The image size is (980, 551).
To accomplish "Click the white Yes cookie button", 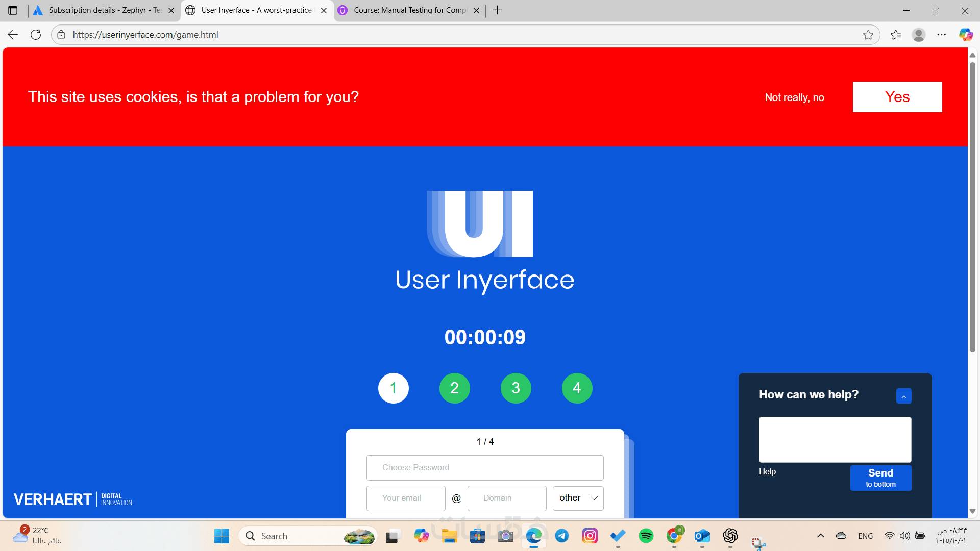I will (x=897, y=97).
